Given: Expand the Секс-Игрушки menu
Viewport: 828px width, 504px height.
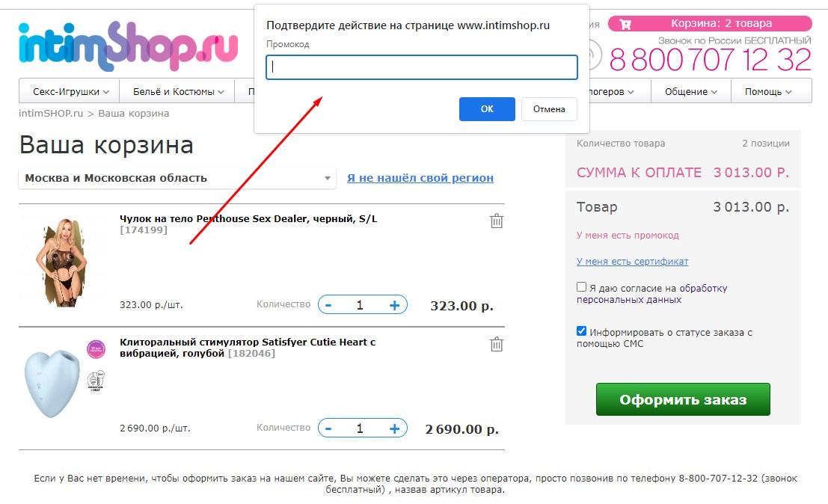Looking at the screenshot, I should (69, 91).
